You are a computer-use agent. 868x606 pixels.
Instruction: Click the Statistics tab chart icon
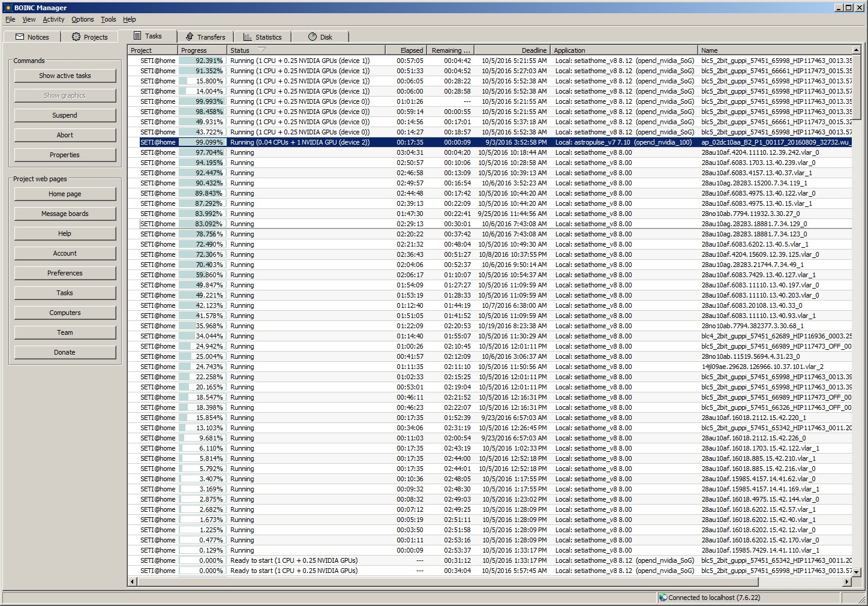pos(248,37)
